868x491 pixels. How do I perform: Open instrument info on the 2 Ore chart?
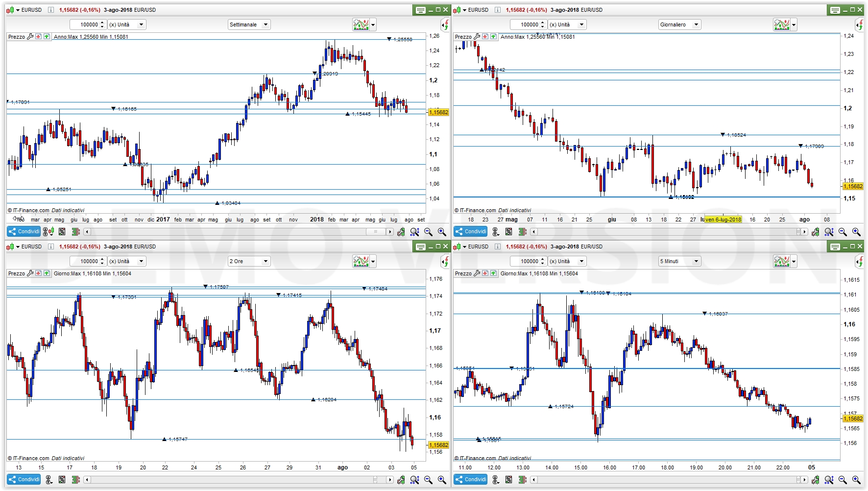[x=51, y=246]
